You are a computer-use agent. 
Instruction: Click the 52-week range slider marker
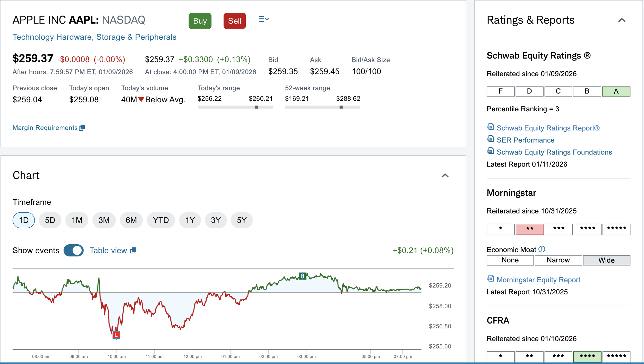pyautogui.click(x=341, y=107)
